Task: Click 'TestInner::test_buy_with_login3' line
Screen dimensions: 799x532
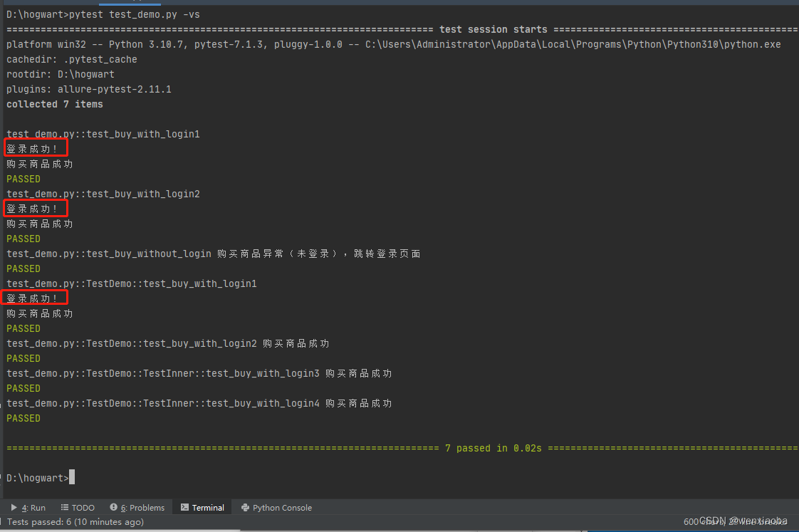Action: pos(199,373)
